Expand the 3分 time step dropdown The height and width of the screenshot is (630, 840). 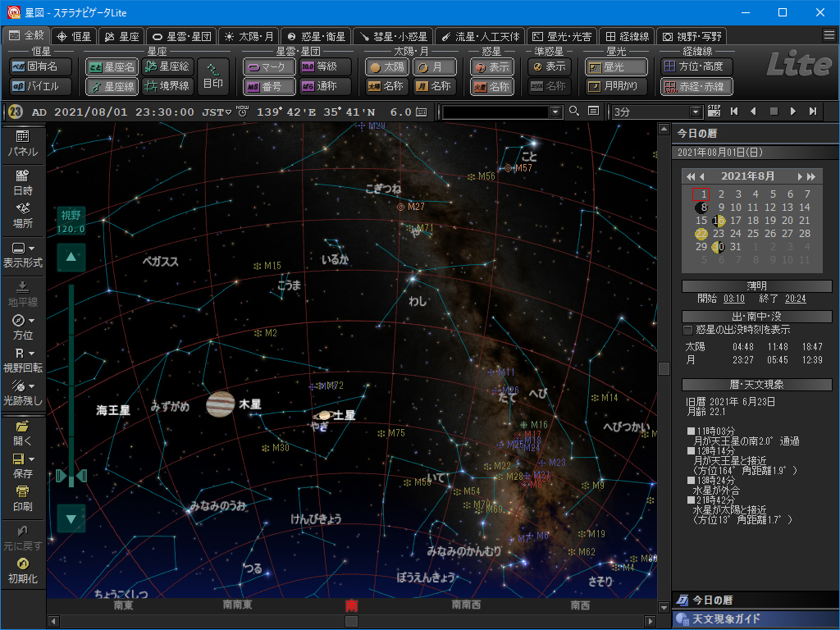pos(696,112)
